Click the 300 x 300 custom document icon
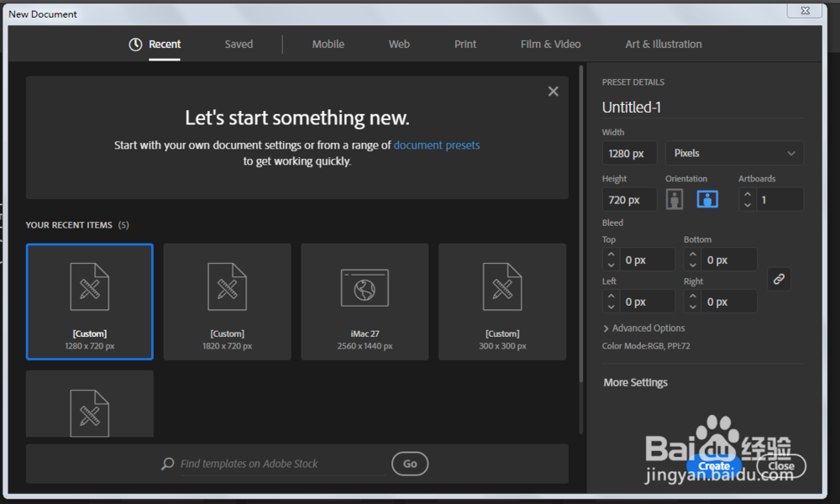 pos(502,286)
